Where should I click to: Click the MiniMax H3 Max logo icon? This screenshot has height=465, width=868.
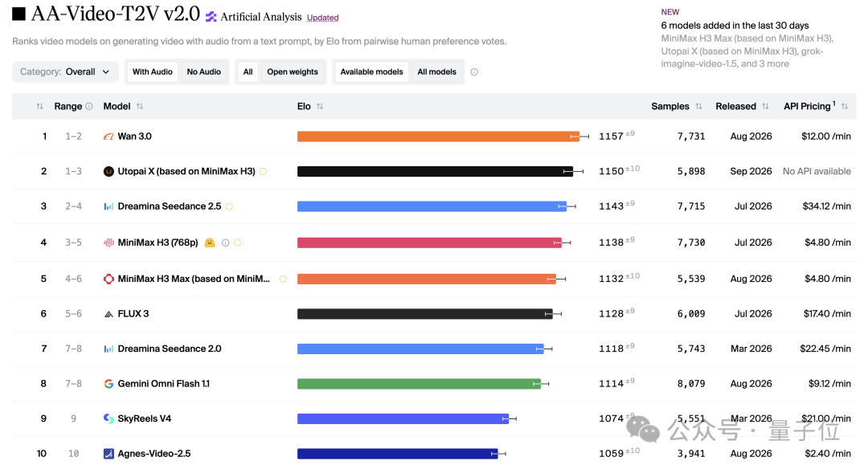click(x=108, y=279)
